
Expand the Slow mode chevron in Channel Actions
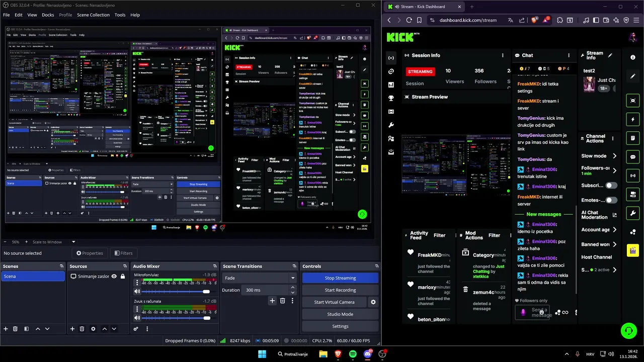tap(614, 156)
